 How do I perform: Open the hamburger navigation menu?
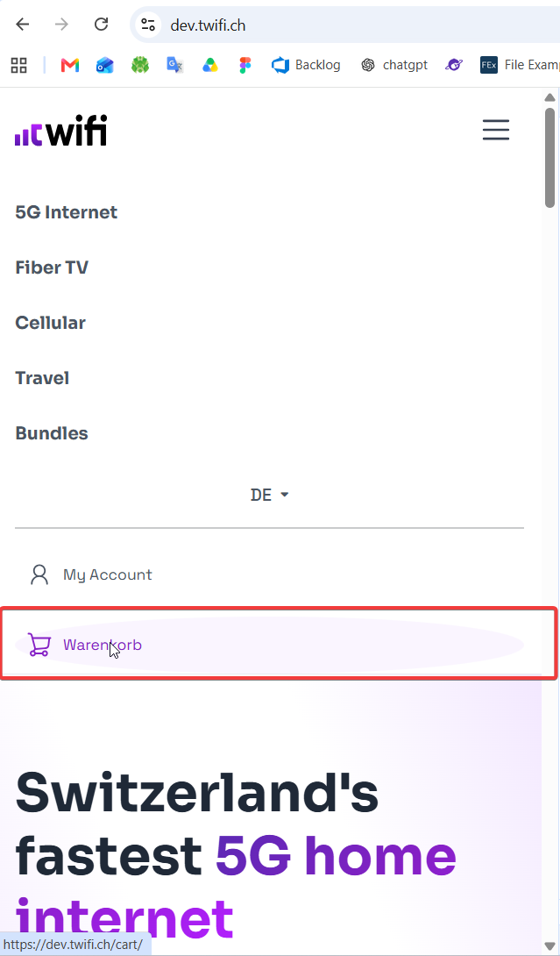point(495,130)
